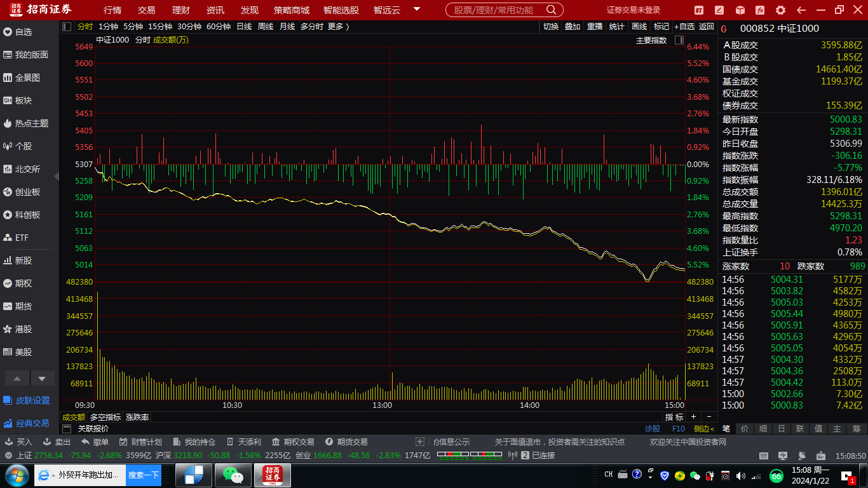Screen dimensions: 868x488
Task: Open 新股 new shares page
Action: click(x=18, y=261)
